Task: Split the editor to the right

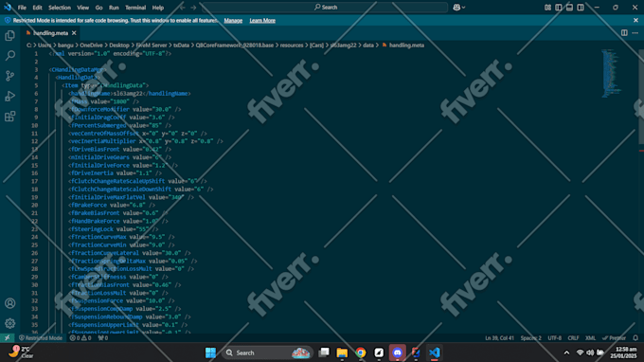Action: tap(624, 33)
